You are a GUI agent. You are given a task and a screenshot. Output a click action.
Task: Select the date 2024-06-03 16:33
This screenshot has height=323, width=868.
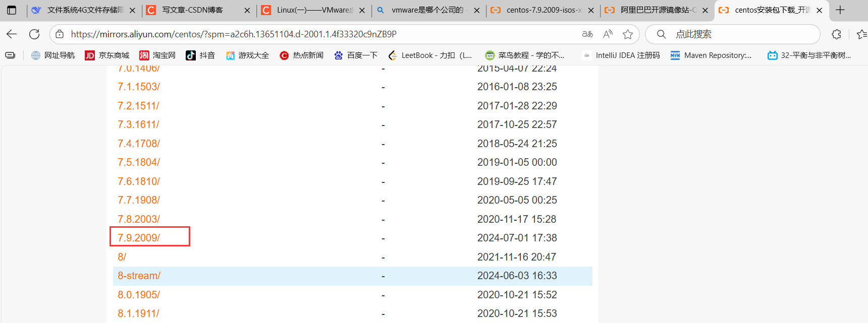click(517, 276)
